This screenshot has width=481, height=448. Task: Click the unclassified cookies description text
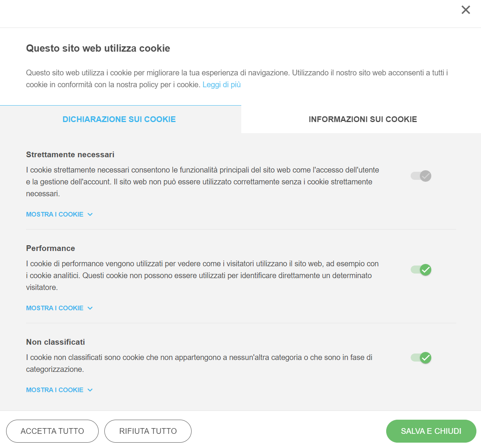click(199, 363)
